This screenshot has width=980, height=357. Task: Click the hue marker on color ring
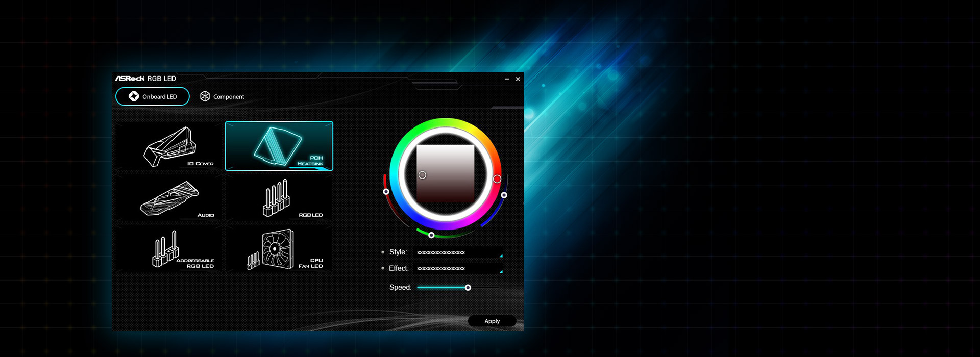tap(497, 179)
